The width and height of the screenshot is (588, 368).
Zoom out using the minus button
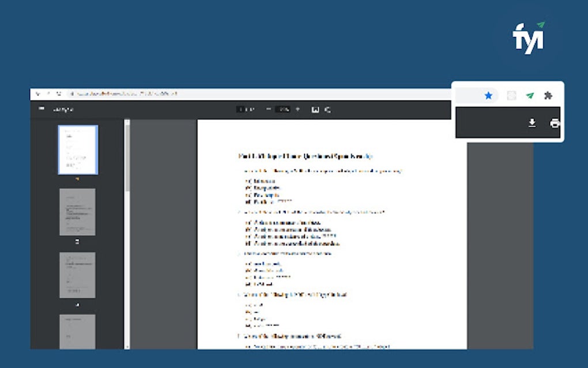(268, 109)
